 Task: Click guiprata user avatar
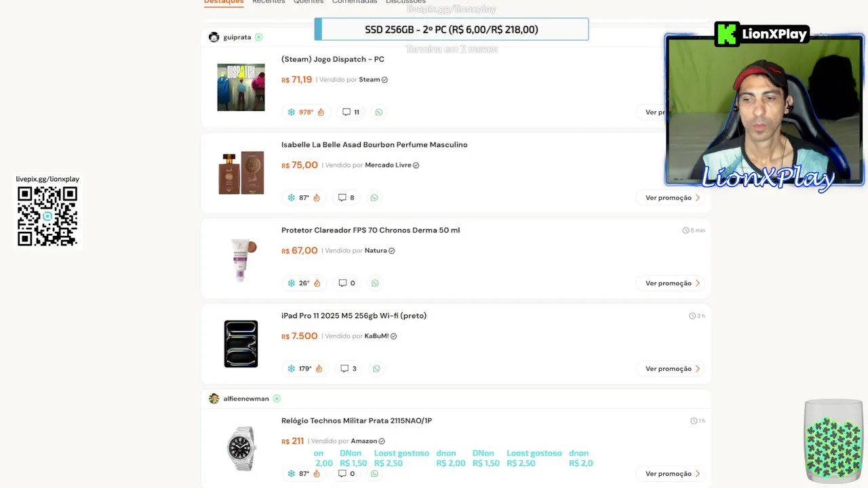[214, 37]
